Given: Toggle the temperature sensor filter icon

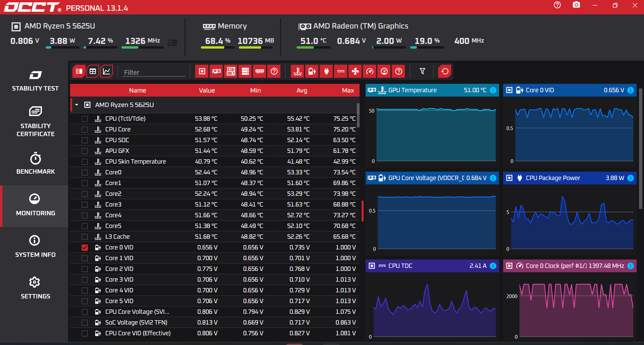Looking at the screenshot, I should pos(298,71).
